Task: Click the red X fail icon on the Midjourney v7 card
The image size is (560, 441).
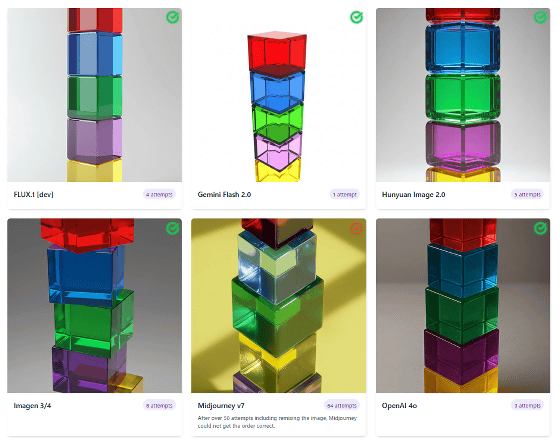Action: click(x=356, y=228)
